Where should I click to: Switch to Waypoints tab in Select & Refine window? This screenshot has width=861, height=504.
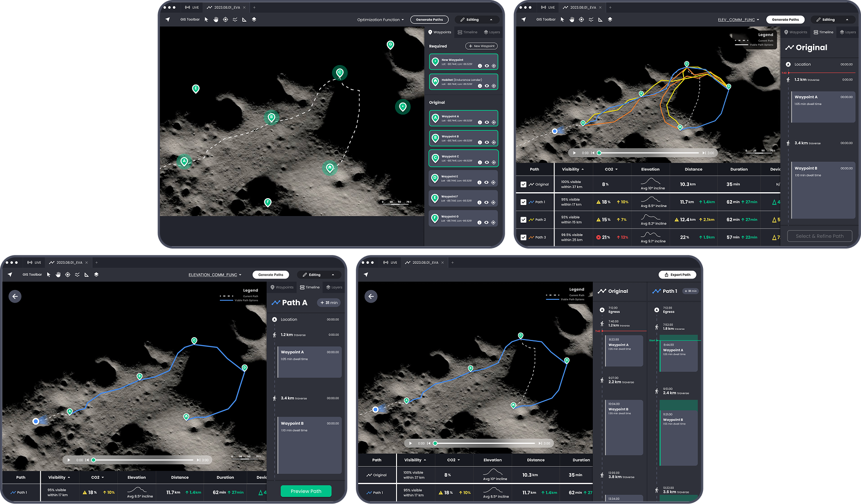coord(796,32)
